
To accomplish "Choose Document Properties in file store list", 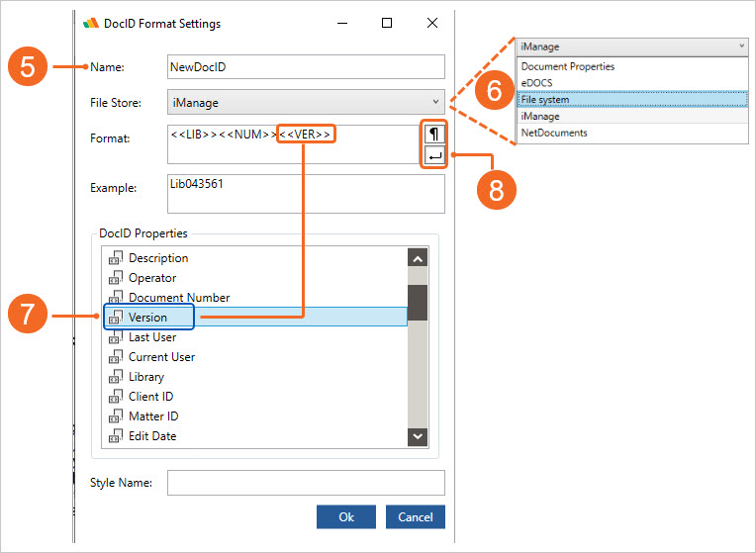I will pyautogui.click(x=632, y=66).
